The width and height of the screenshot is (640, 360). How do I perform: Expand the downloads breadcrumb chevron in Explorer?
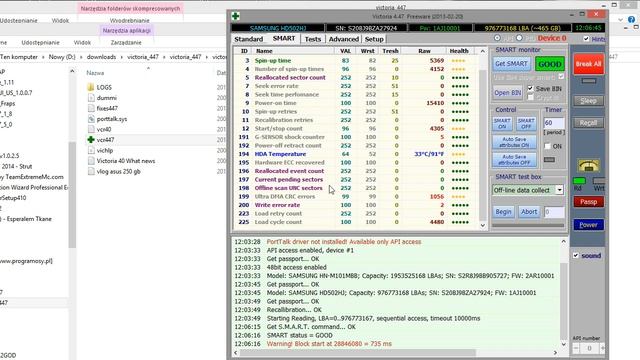(122, 57)
